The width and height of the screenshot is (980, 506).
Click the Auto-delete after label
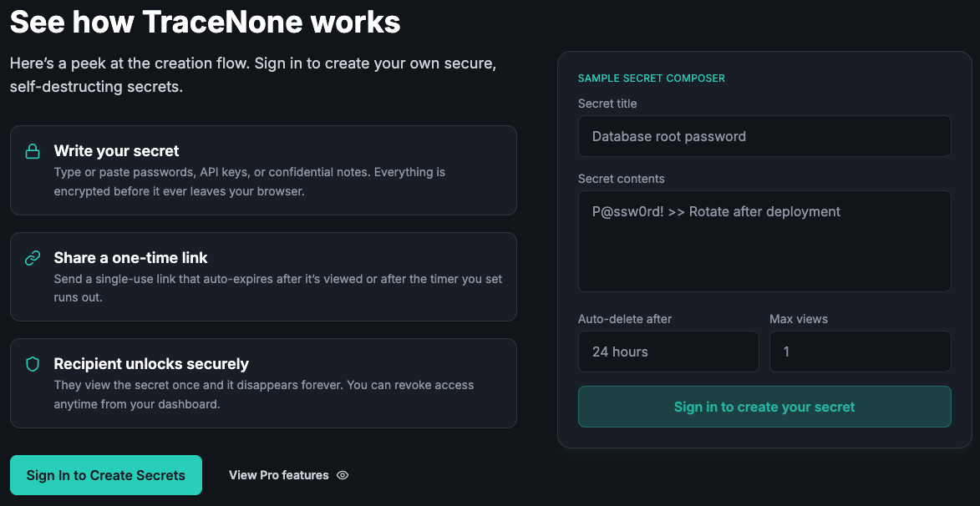(x=625, y=319)
